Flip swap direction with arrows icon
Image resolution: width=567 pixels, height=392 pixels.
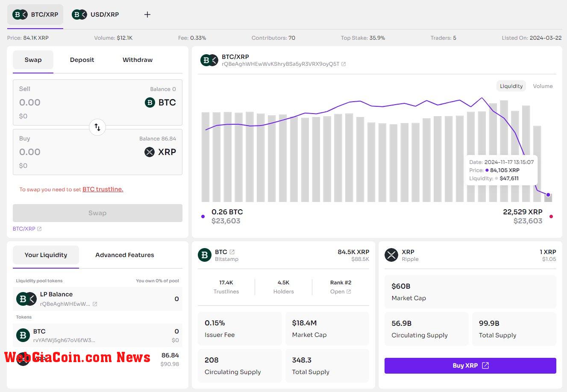(x=97, y=127)
